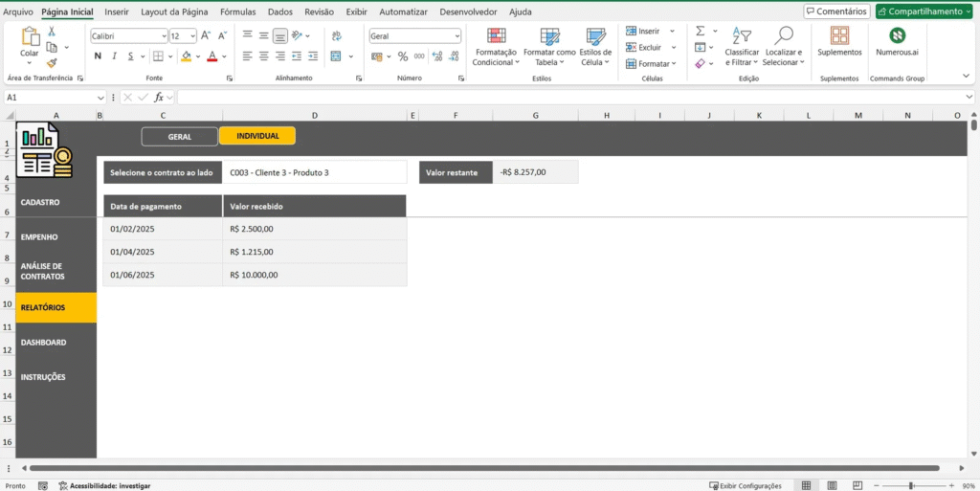Expand the Geral number format dropdown
Screen dimensions: 980x491
457,35
